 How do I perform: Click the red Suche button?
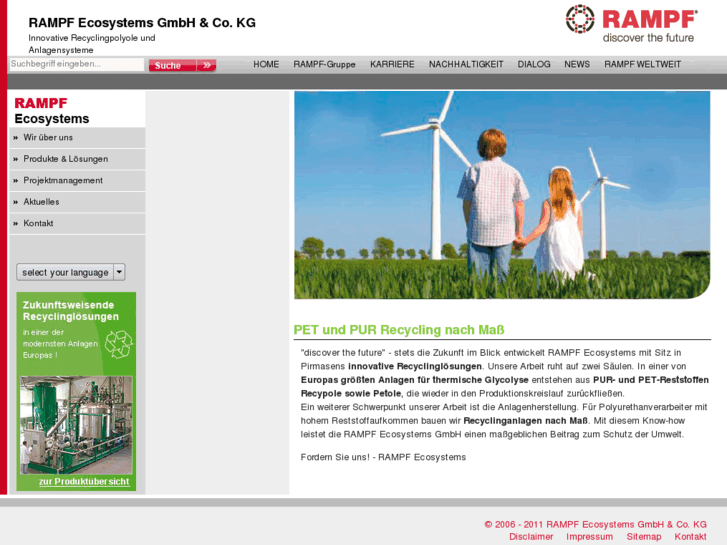point(182,65)
